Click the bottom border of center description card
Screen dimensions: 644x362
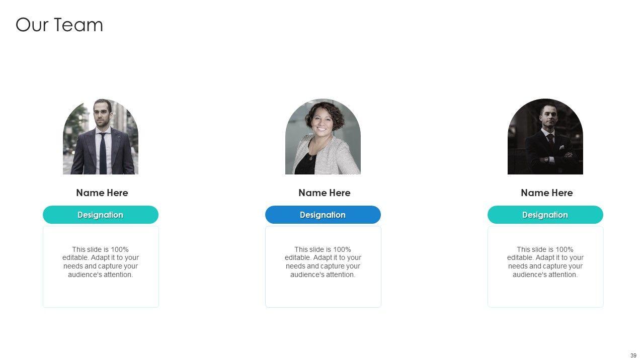(323, 307)
